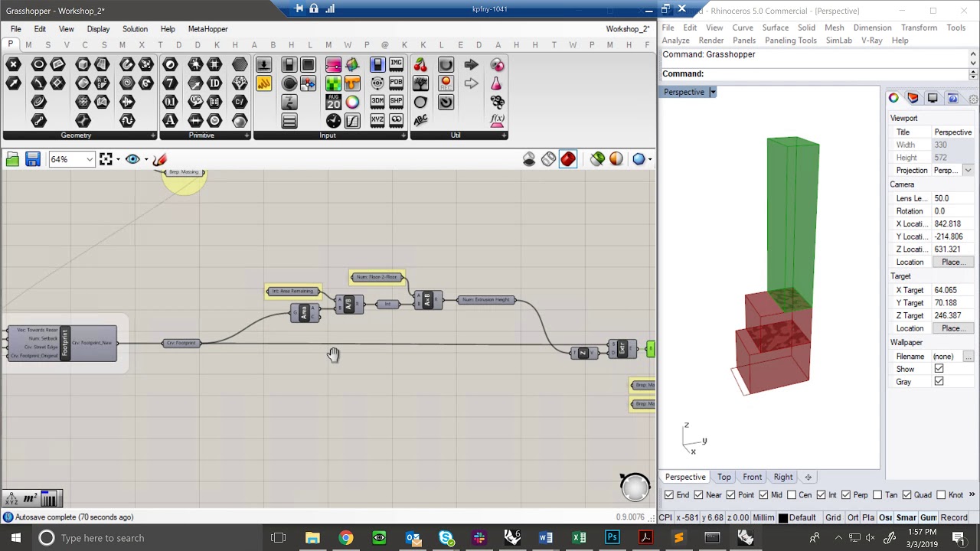Enable the Cen osnap checkbox
980x551 pixels.
(x=791, y=495)
